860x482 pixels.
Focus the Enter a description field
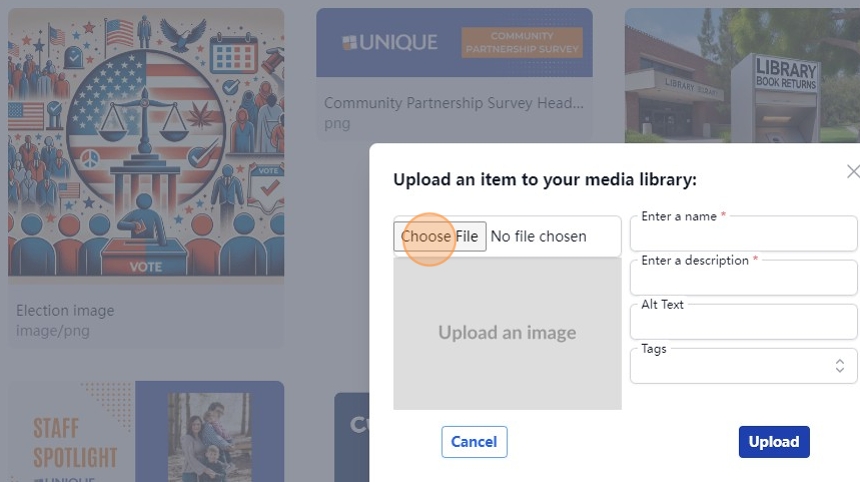click(743, 280)
